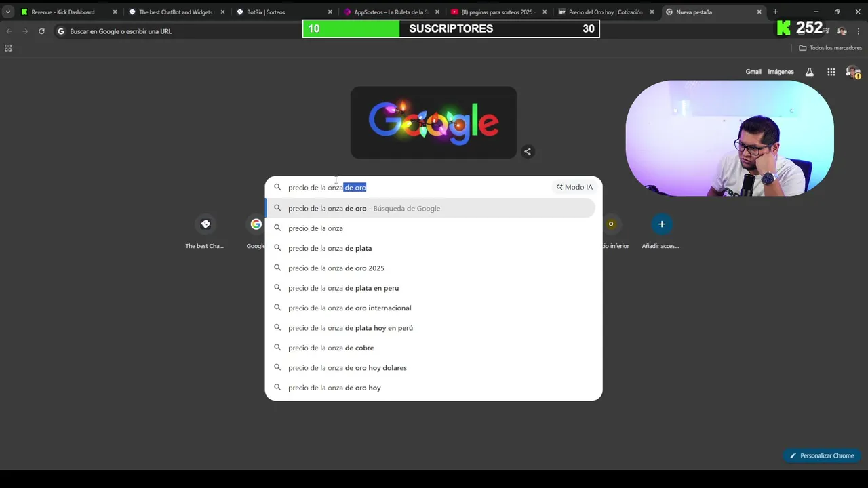Close the Nueva pestaña tab
Viewport: 868px width, 488px height.
pos(759,12)
